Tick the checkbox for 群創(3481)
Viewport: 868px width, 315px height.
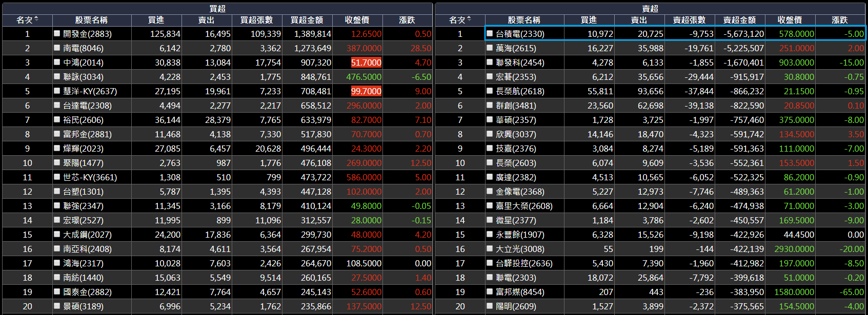pos(490,105)
